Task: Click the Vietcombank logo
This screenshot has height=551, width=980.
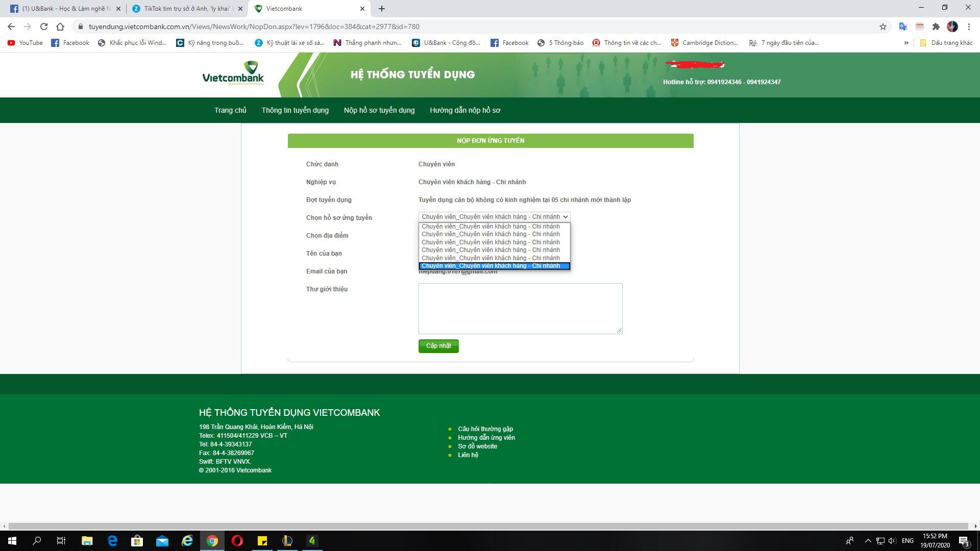Action: pos(233,73)
